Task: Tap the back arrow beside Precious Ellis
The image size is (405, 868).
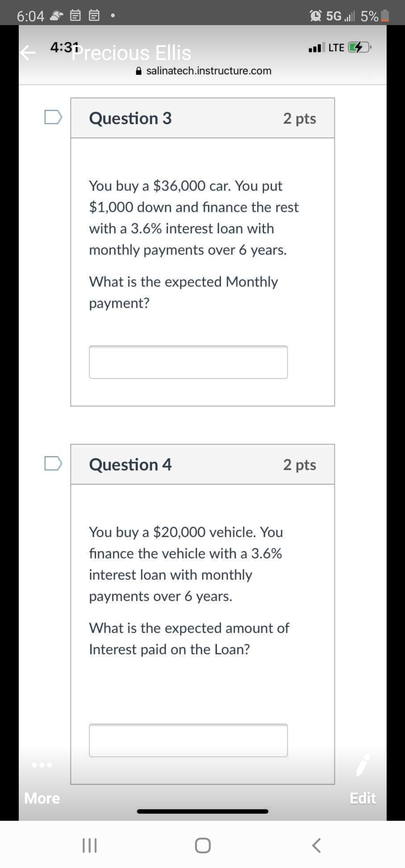Action: pos(28,53)
